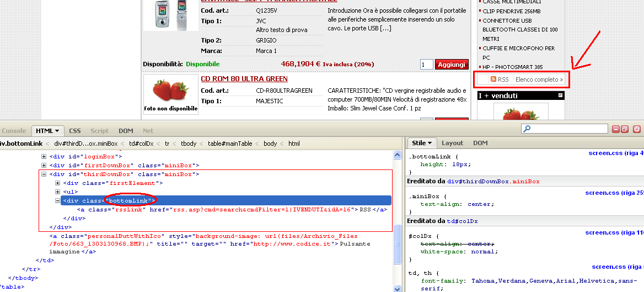
Task: Select table#mainTable in the breadcrumb
Action: pos(230,144)
